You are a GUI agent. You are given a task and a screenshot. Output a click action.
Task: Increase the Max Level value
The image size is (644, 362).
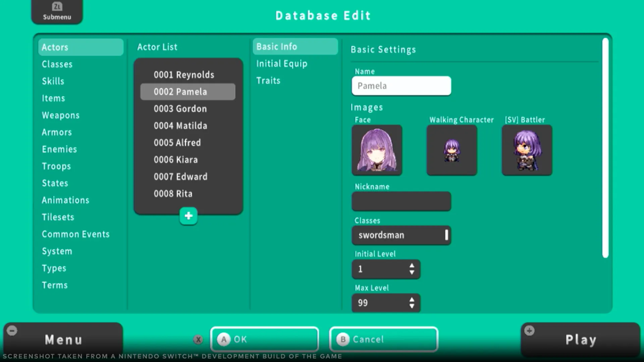click(412, 299)
